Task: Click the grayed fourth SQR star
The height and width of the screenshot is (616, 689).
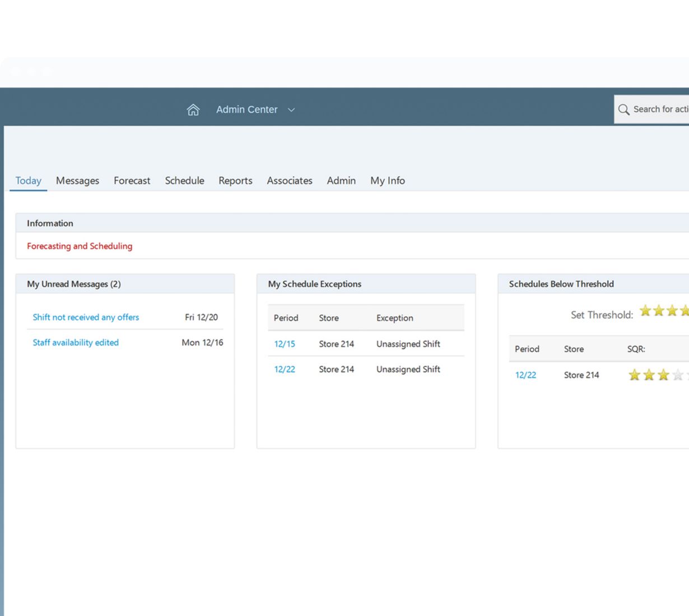Action: point(678,375)
